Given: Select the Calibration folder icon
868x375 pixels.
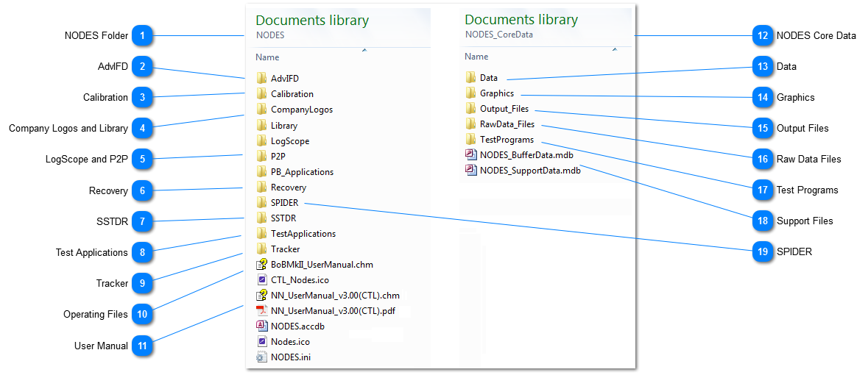Looking at the screenshot, I should tap(262, 94).
